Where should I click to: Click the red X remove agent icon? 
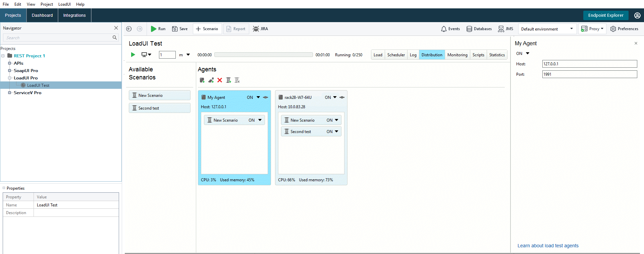[x=220, y=80]
